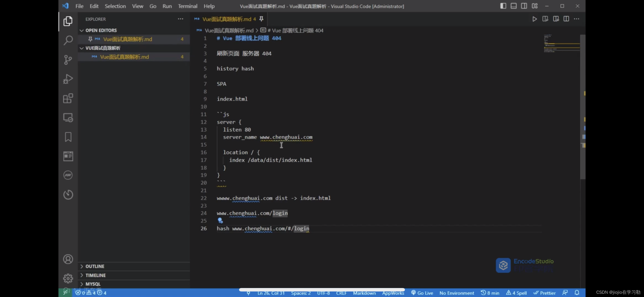This screenshot has width=644, height=297.
Task: Open markdown preview to the side
Action: (545, 19)
